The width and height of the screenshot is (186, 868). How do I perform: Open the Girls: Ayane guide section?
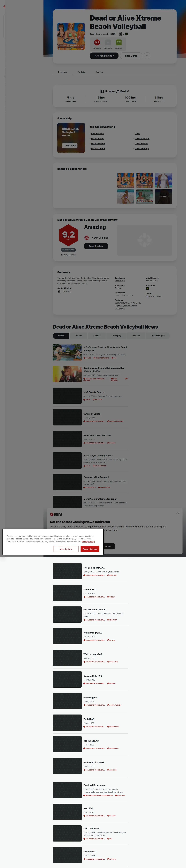click(97, 138)
